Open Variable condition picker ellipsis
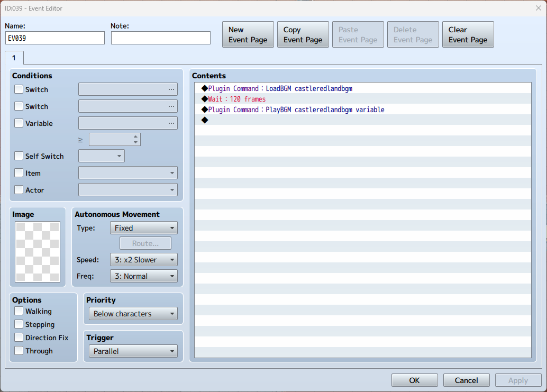Image resolution: width=547 pixels, height=392 pixels. tap(171, 123)
